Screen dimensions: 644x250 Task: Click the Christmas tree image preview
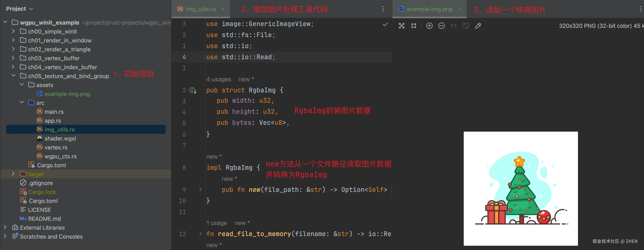coord(521,188)
